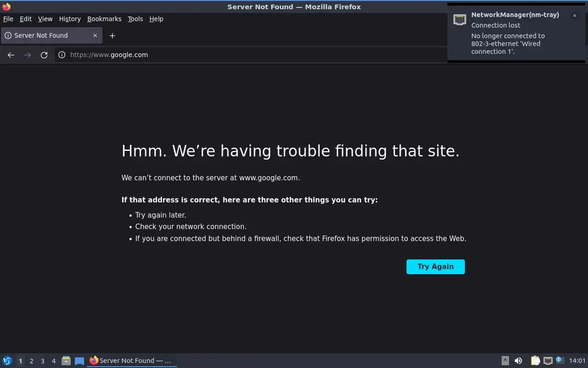Show site information icon in address bar
This screenshot has height=368, width=588.
pyautogui.click(x=62, y=55)
